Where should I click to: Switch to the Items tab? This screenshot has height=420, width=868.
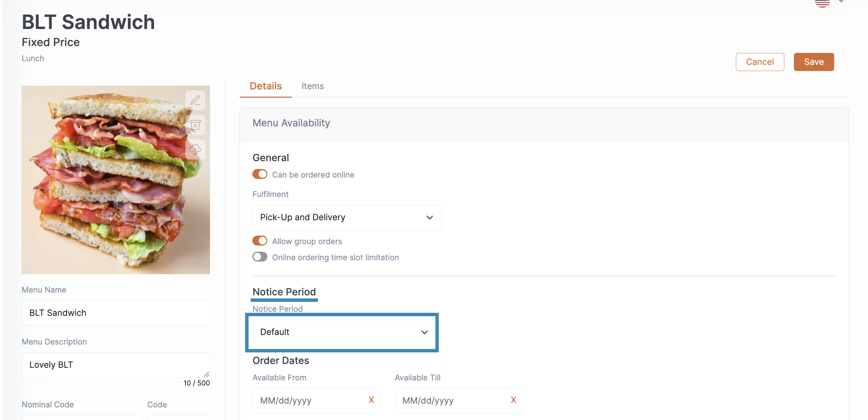(312, 86)
